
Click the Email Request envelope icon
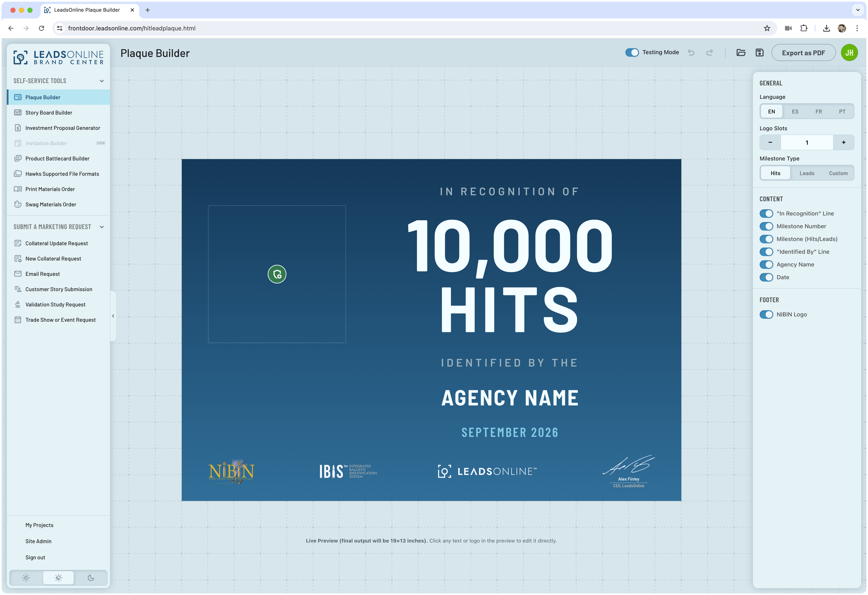pos(18,274)
